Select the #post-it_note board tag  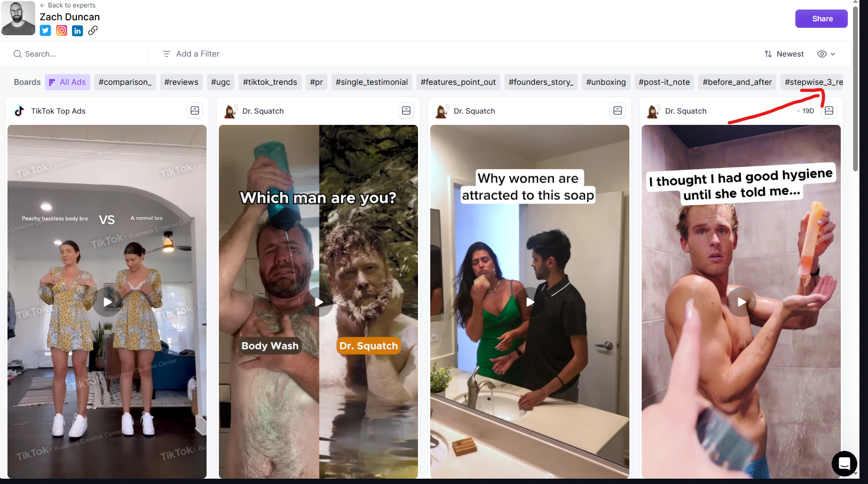coord(664,82)
